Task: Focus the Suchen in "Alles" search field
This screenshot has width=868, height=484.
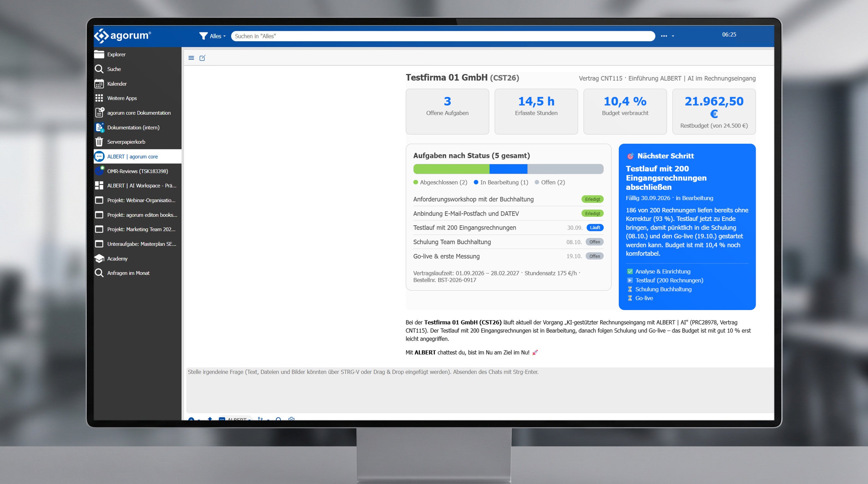Action: tap(443, 36)
